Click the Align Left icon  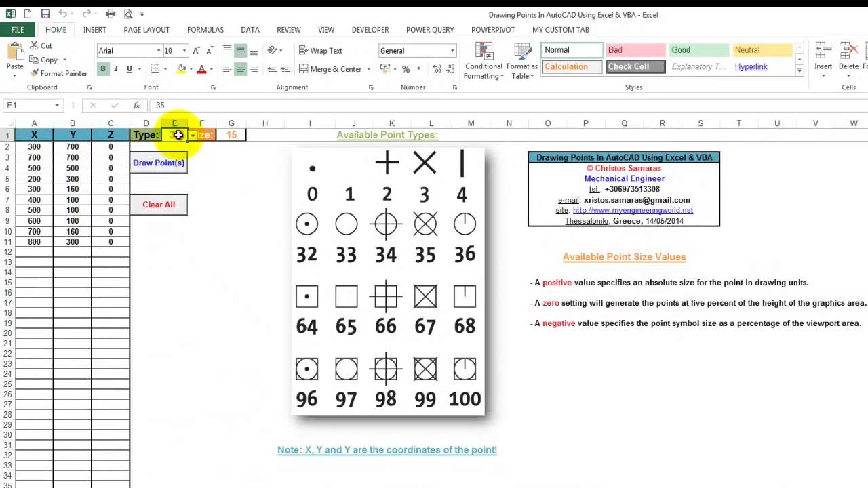tap(227, 69)
